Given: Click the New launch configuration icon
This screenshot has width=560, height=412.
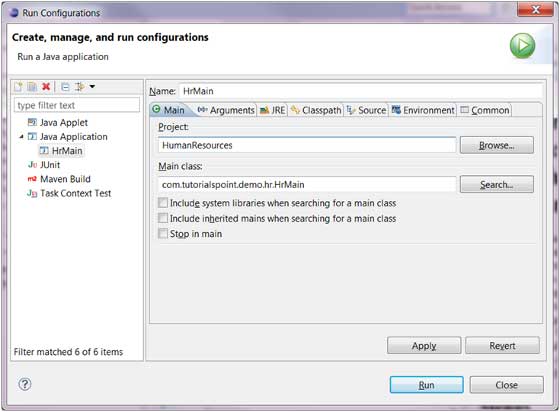Looking at the screenshot, I should pyautogui.click(x=18, y=87).
